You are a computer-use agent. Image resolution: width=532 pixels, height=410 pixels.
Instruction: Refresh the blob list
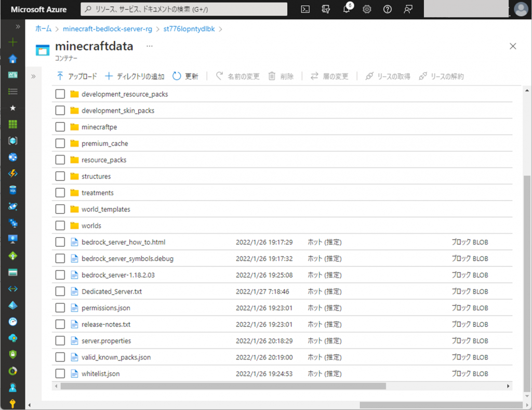(185, 76)
